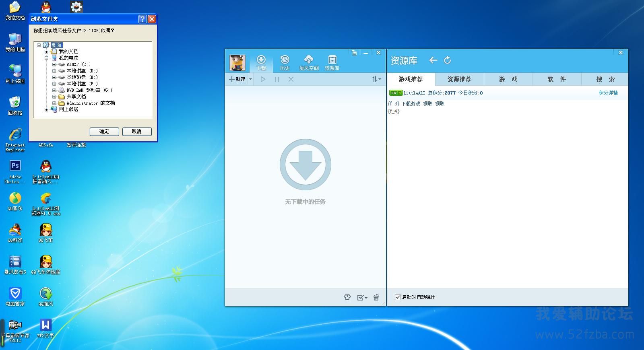Collapse the 我的电脑 tree node
This screenshot has height=350, width=644.
46,58
